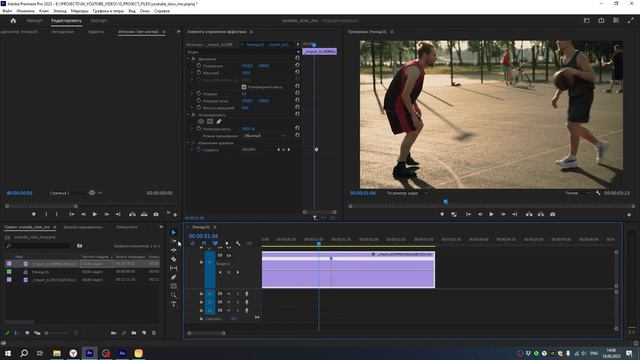Add marker in timeline header
The height and width of the screenshot is (360, 640).
[x=227, y=243]
